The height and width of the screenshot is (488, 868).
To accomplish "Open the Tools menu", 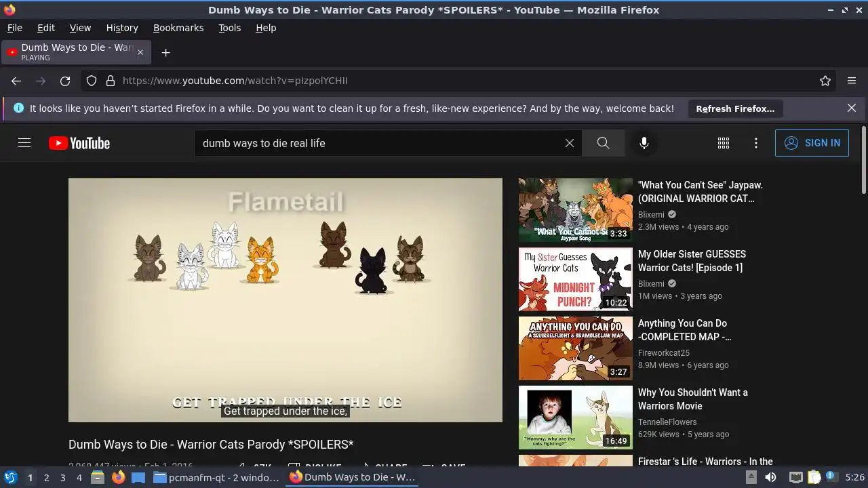I will 229,28.
